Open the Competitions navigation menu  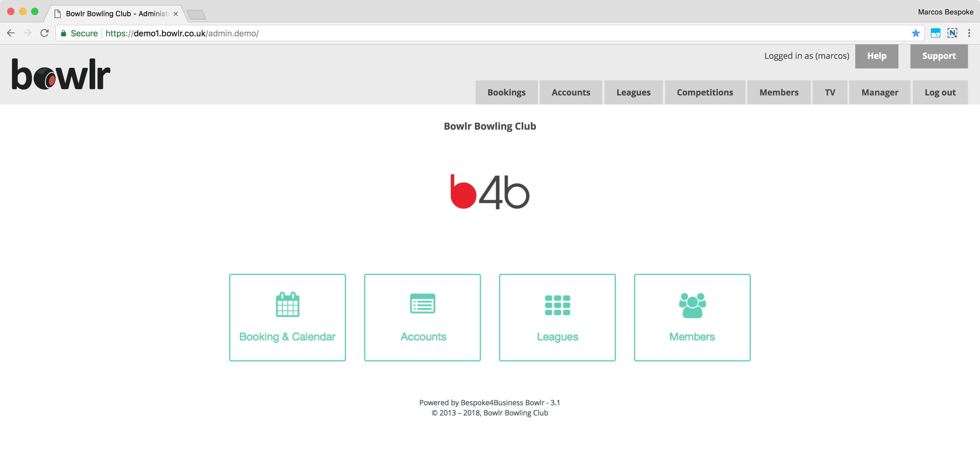coord(705,92)
